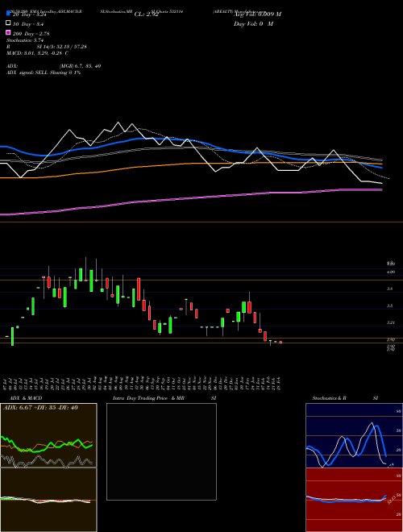Click the 'Stochastics & R' panel title
This screenshot has width=403, height=532.
click(x=329, y=398)
